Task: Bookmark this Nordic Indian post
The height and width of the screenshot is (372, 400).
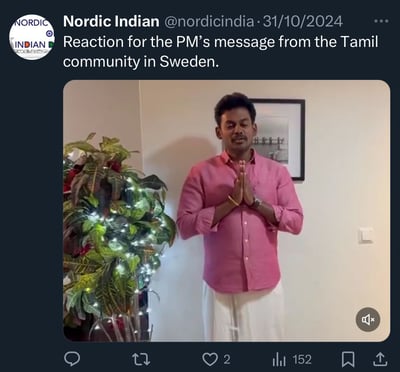Action: click(x=348, y=359)
